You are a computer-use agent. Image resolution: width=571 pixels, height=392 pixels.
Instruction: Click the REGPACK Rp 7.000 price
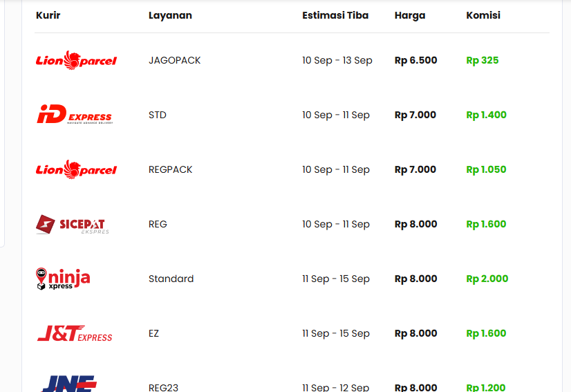pyautogui.click(x=415, y=169)
